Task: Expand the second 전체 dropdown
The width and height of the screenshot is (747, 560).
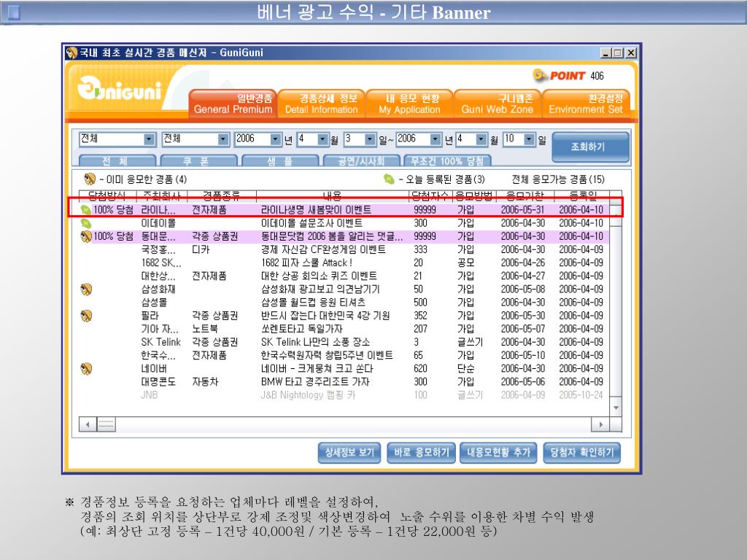Action: pyautogui.click(x=223, y=139)
